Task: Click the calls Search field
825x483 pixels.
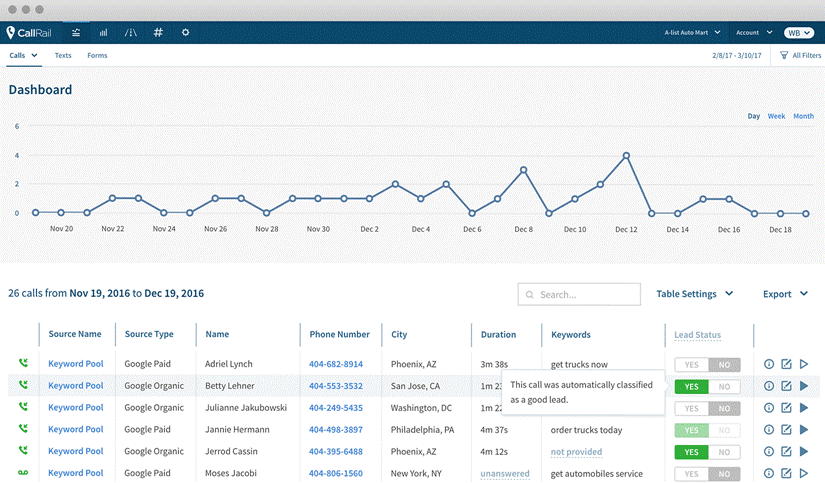Action: (579, 294)
